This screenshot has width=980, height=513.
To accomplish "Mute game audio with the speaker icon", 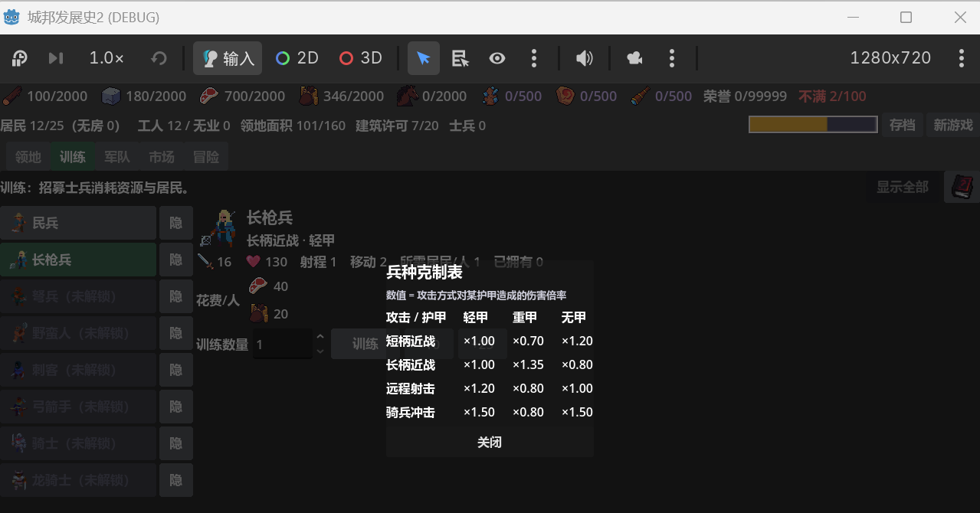I will point(585,58).
